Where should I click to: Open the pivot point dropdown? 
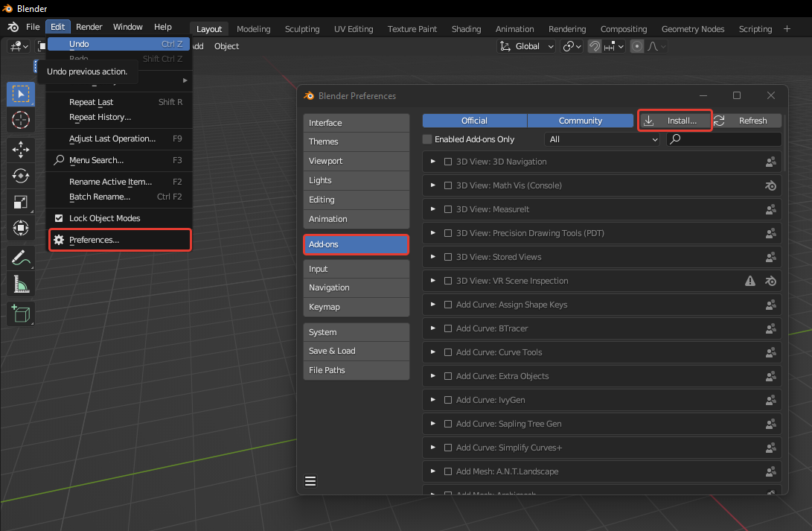[572, 46]
